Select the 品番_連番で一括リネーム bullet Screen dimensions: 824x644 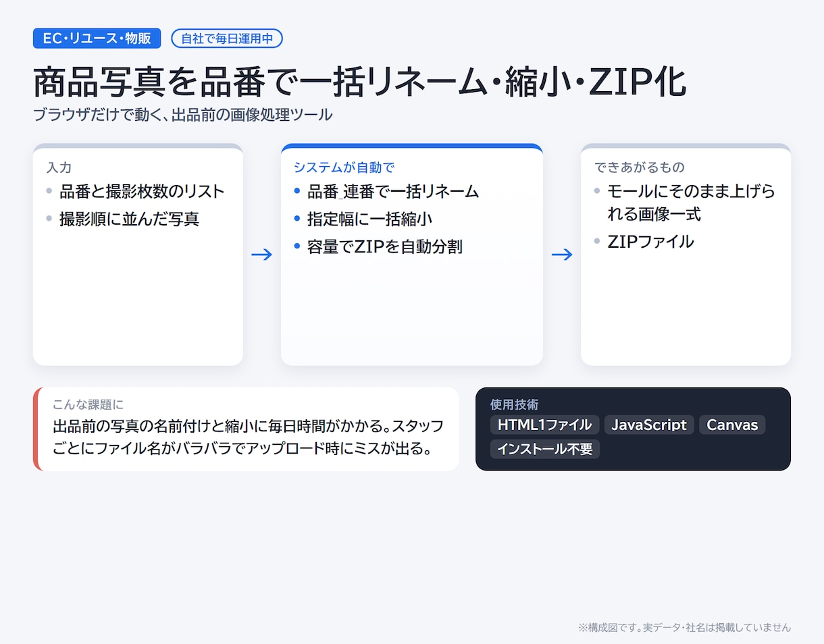[x=393, y=192]
